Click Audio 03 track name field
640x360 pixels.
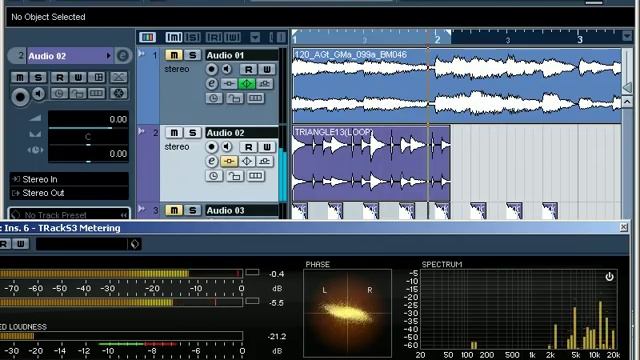pos(242,210)
